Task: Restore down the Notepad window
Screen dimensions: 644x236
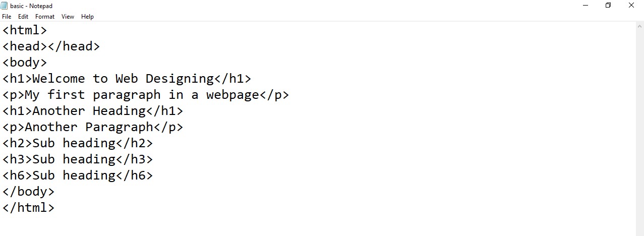Action: coord(608,6)
